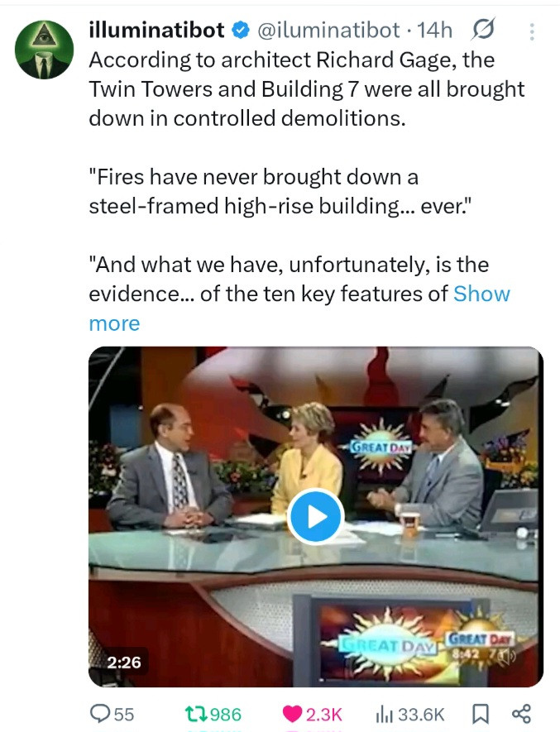The width and height of the screenshot is (560, 732).
Task: Play the Great Day video
Action: [315, 517]
